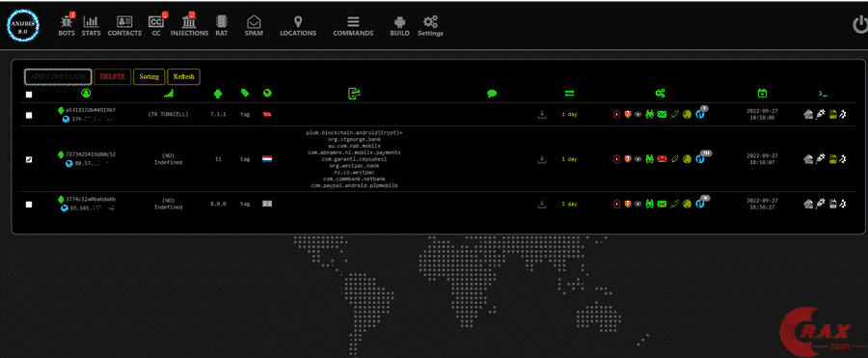Click the Refresh button

183,76
